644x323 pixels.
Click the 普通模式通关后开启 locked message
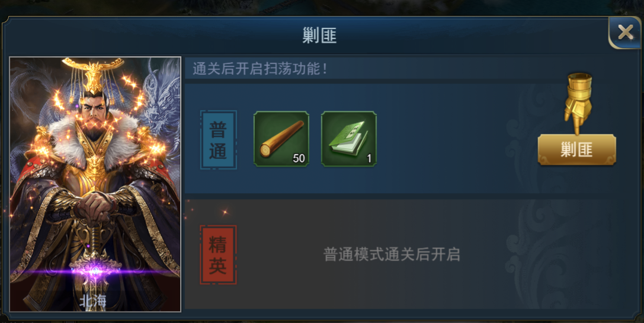(x=392, y=254)
